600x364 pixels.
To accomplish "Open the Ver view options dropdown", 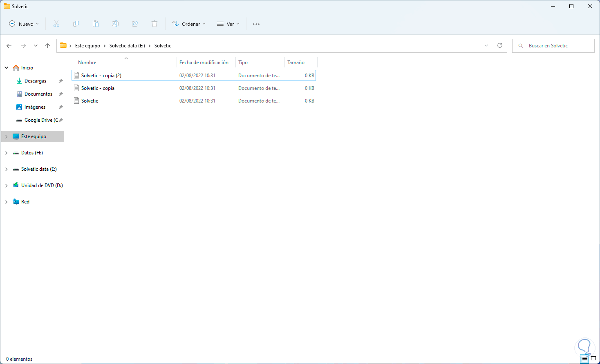I will (228, 24).
